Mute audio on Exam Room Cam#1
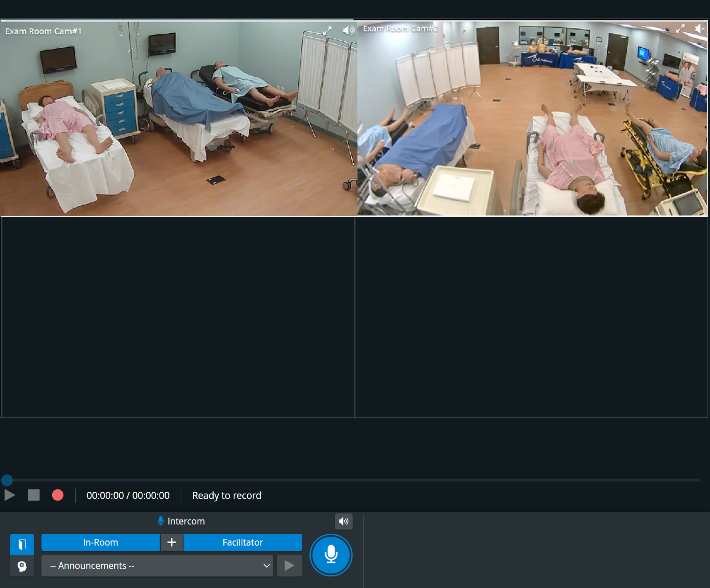The width and height of the screenshot is (710, 588). 348,30
